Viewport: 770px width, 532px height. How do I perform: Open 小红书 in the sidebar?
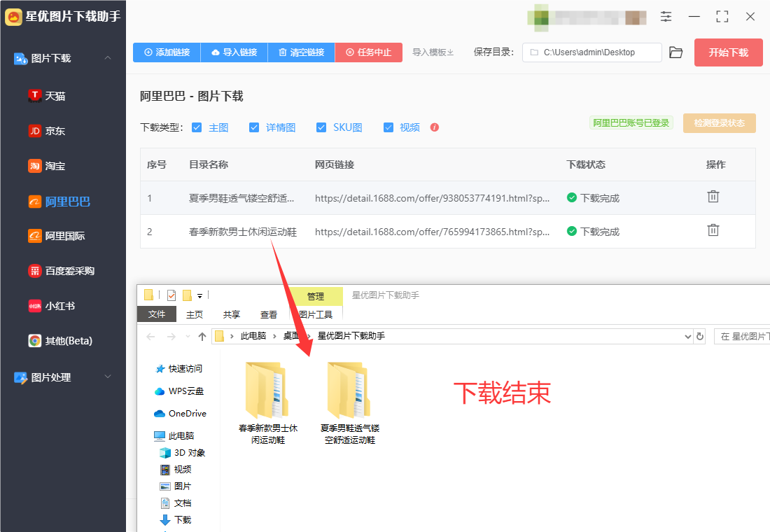[52, 306]
